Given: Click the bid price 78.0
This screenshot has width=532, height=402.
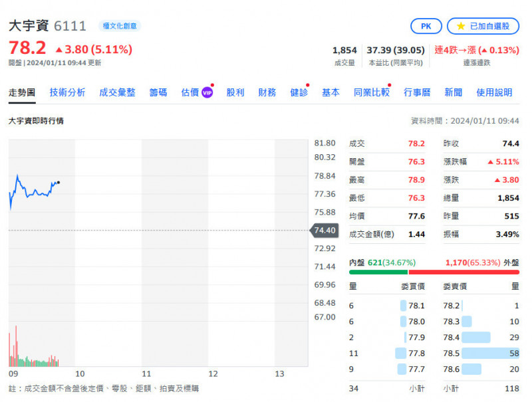Looking at the screenshot, I should (x=416, y=322).
